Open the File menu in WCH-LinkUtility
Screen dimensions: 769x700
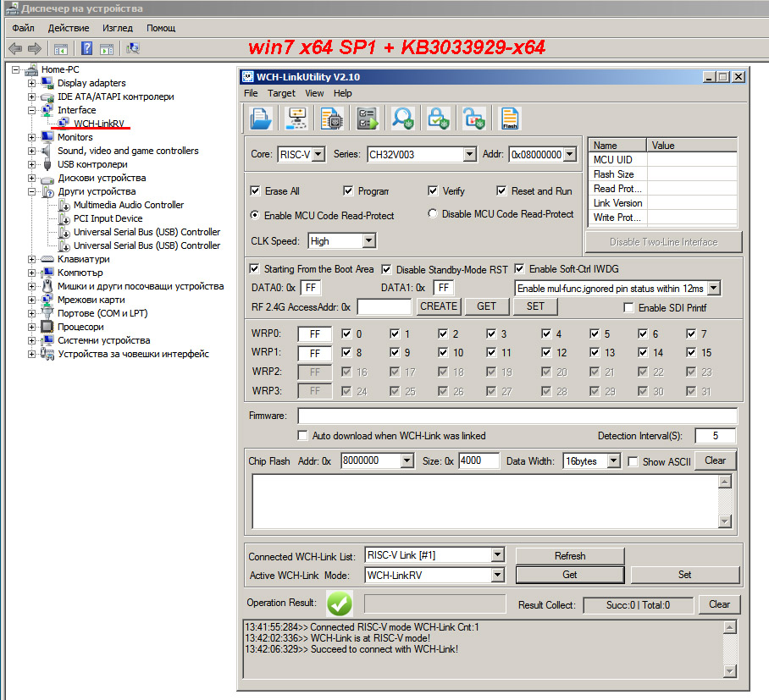point(251,93)
